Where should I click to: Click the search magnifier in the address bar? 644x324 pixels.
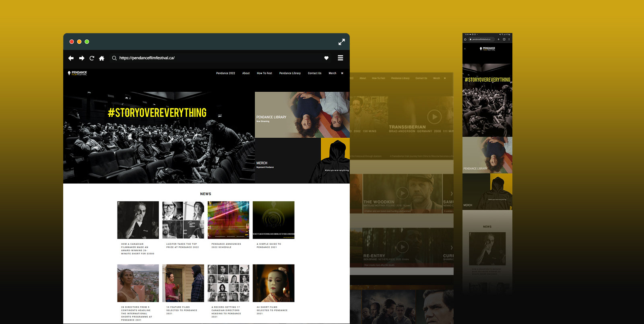[114, 58]
